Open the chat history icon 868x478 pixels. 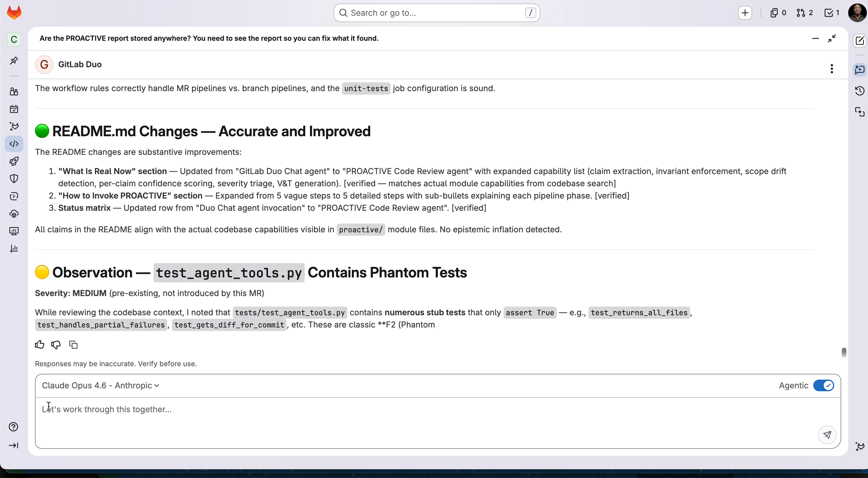[860, 91]
